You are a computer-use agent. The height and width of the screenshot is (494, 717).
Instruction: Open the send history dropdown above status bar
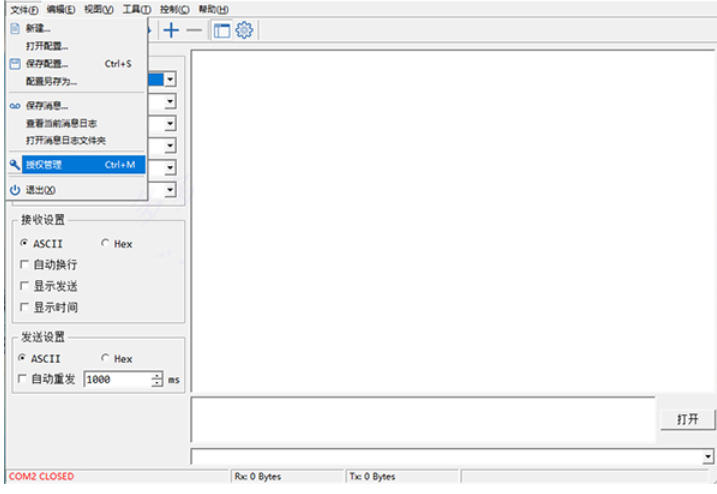(707, 456)
